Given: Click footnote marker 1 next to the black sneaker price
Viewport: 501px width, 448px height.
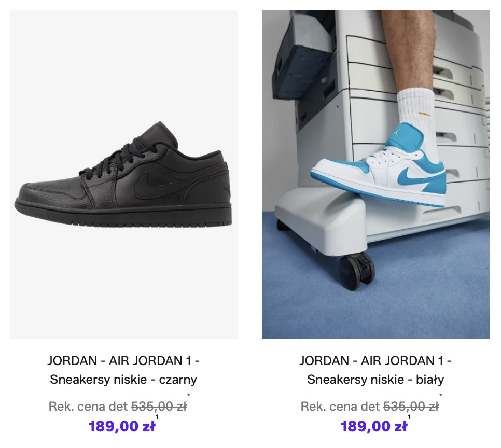Looking at the screenshot, I should tap(157, 417).
